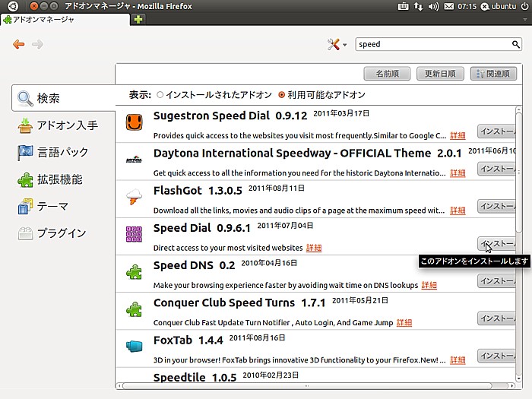Click the magnifier search icon in search box
Image resolution: width=532 pixels, height=399 pixels.
(515, 44)
